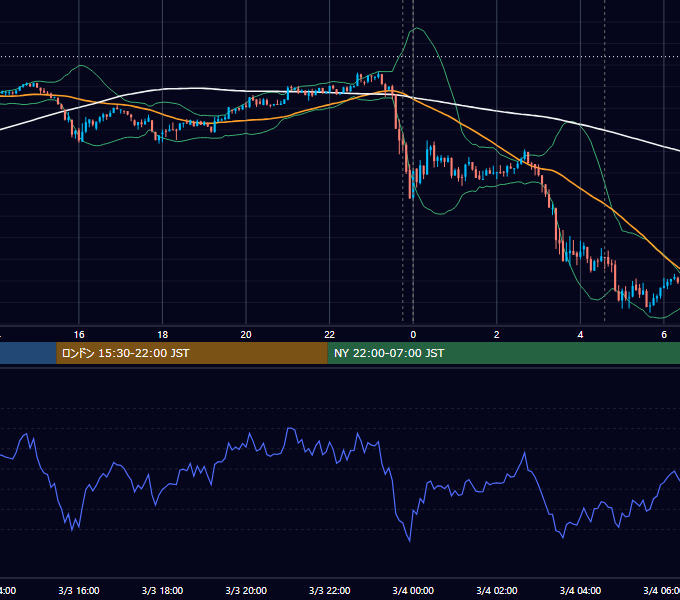
Task: Click the 22 hour label on price chart
Action: pos(330,335)
